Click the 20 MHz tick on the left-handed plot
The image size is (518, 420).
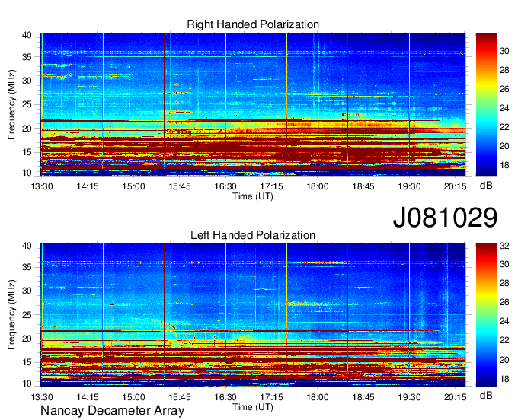[27, 339]
